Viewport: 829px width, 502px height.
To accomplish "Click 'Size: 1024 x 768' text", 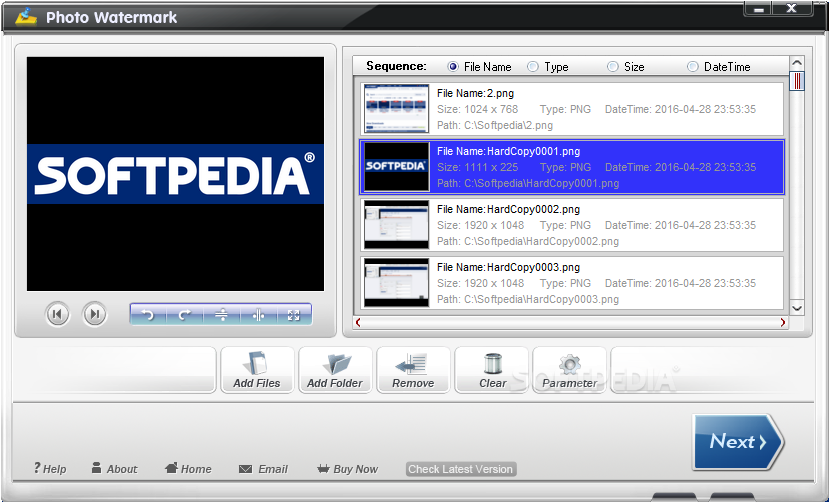I will pyautogui.click(x=477, y=109).
